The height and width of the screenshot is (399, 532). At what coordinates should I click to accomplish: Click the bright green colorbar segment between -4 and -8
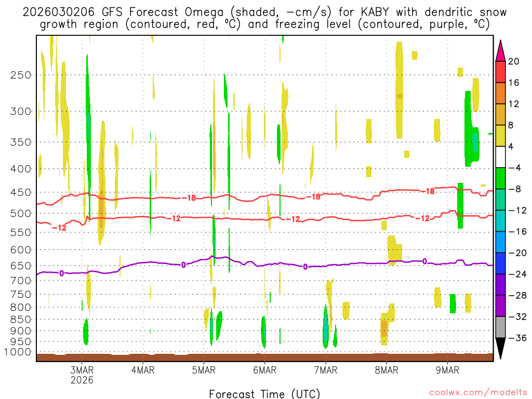click(500, 178)
